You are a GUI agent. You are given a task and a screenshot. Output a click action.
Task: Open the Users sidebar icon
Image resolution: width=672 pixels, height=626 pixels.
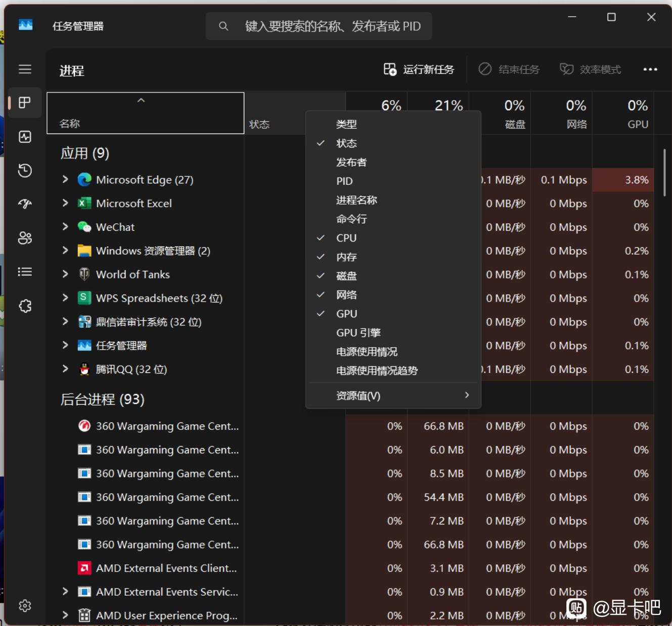point(25,237)
